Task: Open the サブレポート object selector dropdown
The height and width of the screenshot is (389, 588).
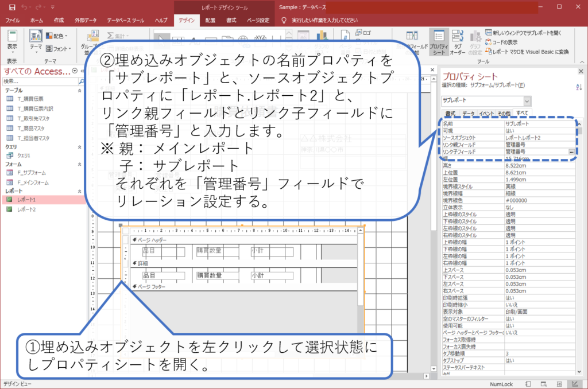Action: pos(527,101)
